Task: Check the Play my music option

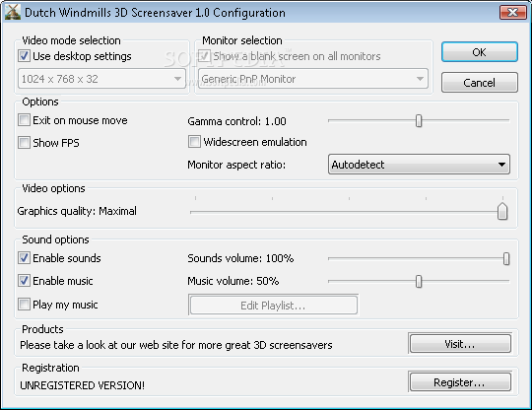Action: (24, 305)
